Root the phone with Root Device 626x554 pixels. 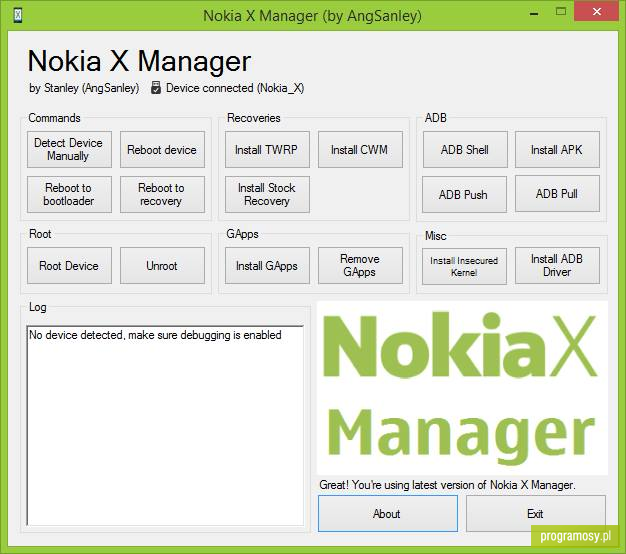click(69, 266)
